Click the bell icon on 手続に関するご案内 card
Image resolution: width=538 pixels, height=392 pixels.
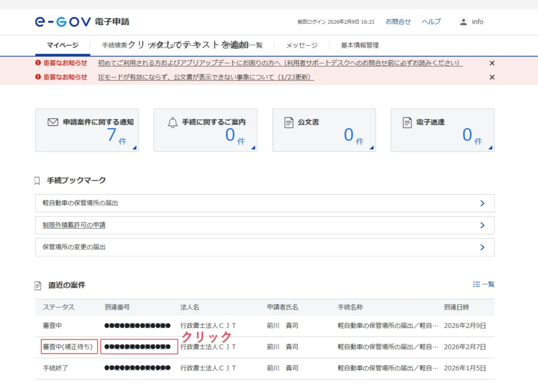(172, 122)
